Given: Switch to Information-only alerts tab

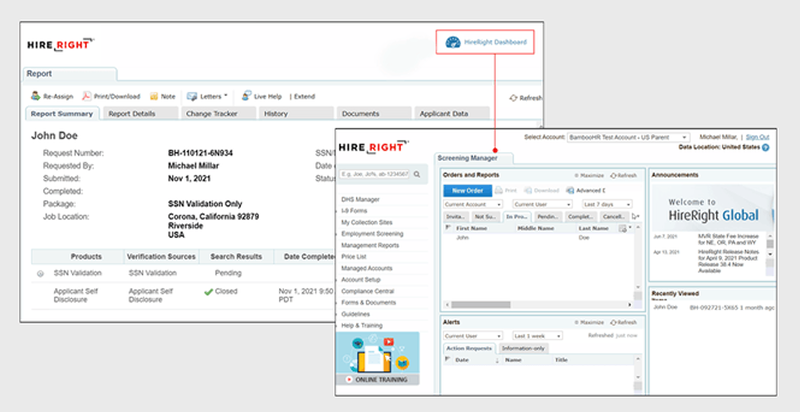Looking at the screenshot, I should (x=523, y=348).
